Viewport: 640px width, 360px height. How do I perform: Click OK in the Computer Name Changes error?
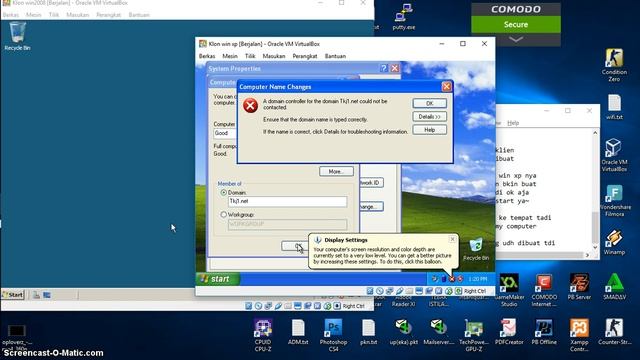pyautogui.click(x=429, y=103)
